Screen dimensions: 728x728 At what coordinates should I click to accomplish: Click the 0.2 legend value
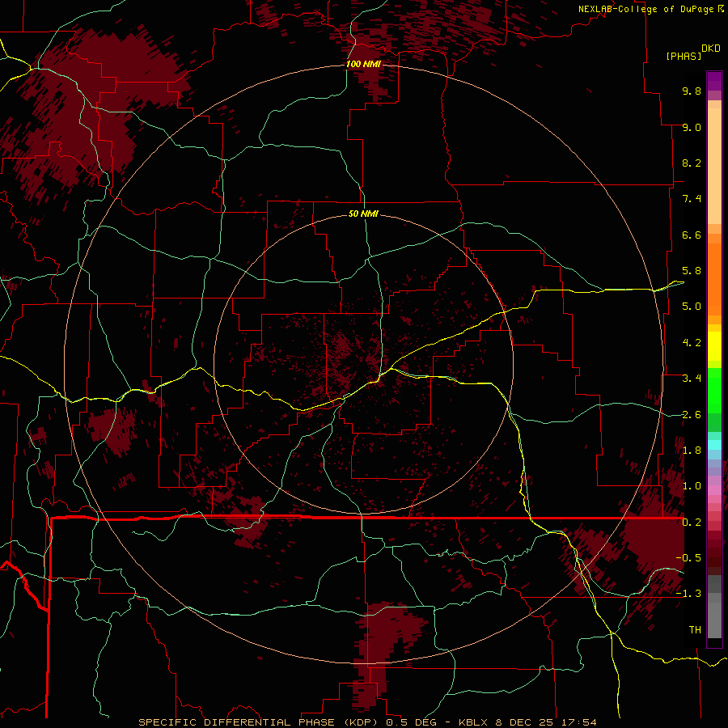[x=692, y=523]
